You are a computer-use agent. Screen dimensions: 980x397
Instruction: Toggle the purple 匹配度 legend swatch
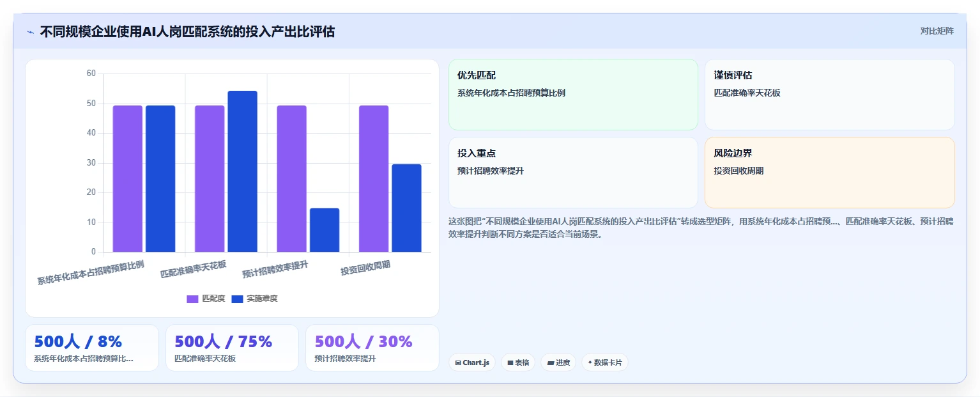[x=192, y=299]
